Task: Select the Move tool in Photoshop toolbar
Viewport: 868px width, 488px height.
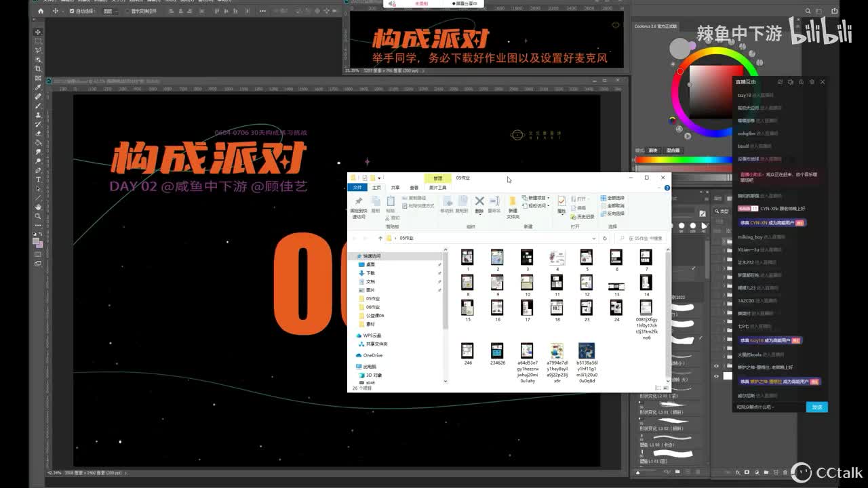Action: [x=38, y=32]
